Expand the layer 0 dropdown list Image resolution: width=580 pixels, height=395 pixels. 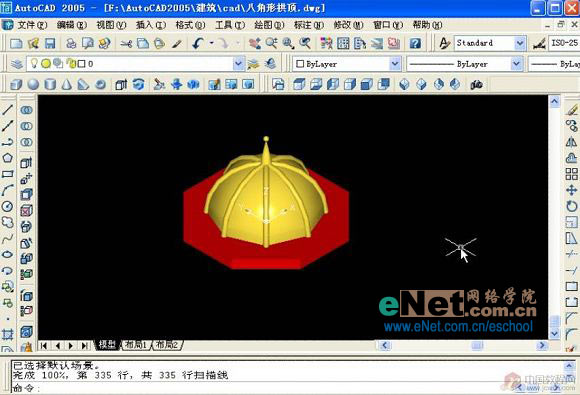(239, 64)
